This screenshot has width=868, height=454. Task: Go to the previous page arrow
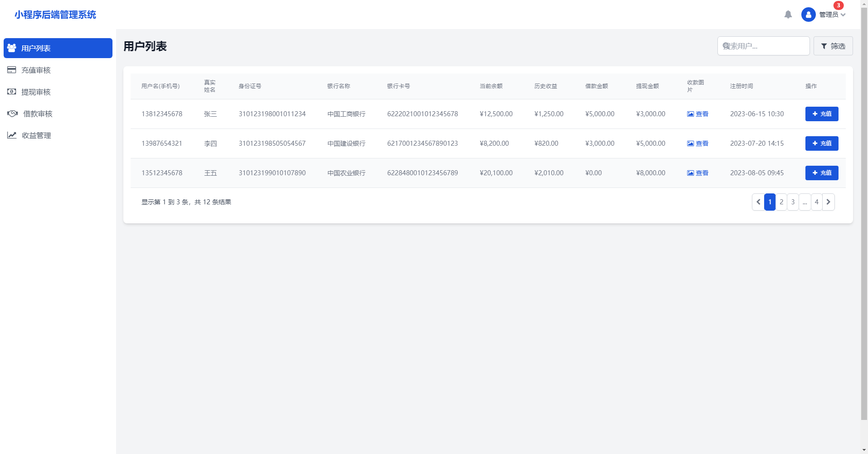(758, 202)
